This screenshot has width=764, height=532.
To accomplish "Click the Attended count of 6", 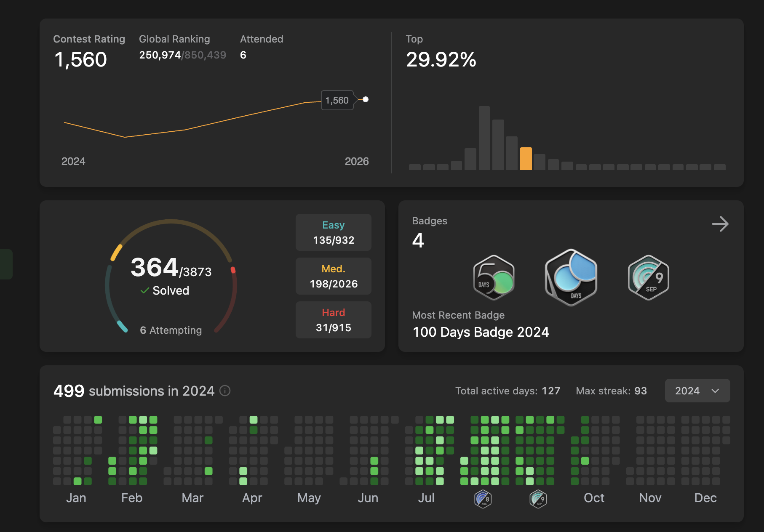I will [243, 55].
